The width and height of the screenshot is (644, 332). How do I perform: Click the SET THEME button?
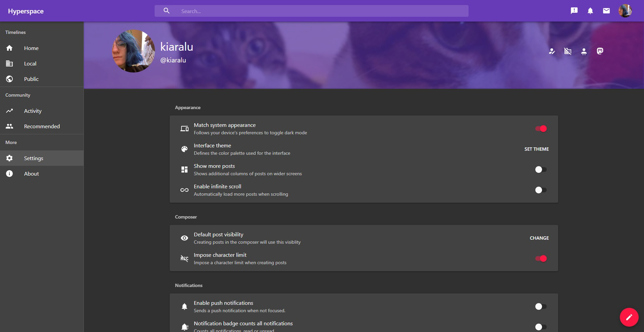pos(537,149)
